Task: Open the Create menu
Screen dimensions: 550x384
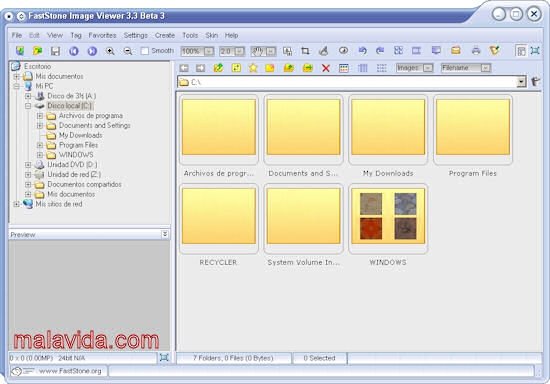Action: 165,35
